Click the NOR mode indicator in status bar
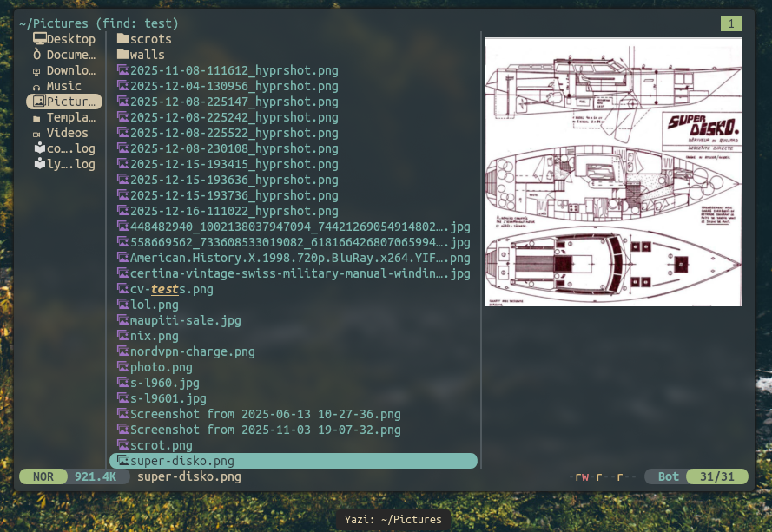Image resolution: width=772 pixels, height=532 pixels. (x=43, y=476)
